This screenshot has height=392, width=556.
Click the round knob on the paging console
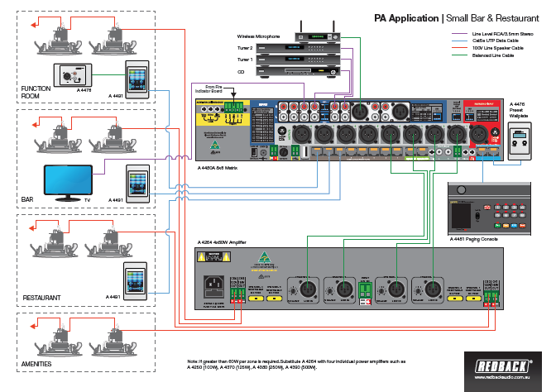(x=462, y=190)
